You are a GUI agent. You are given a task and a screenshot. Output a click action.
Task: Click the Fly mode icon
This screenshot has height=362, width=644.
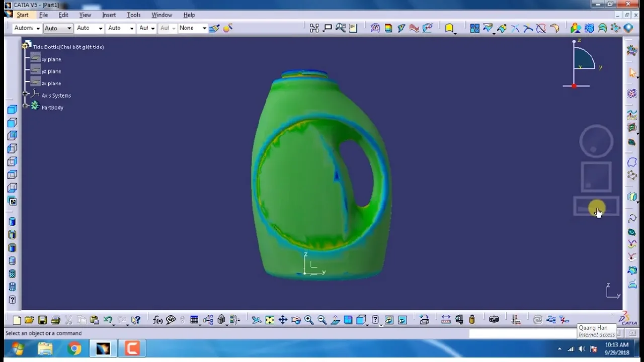tap(257, 320)
